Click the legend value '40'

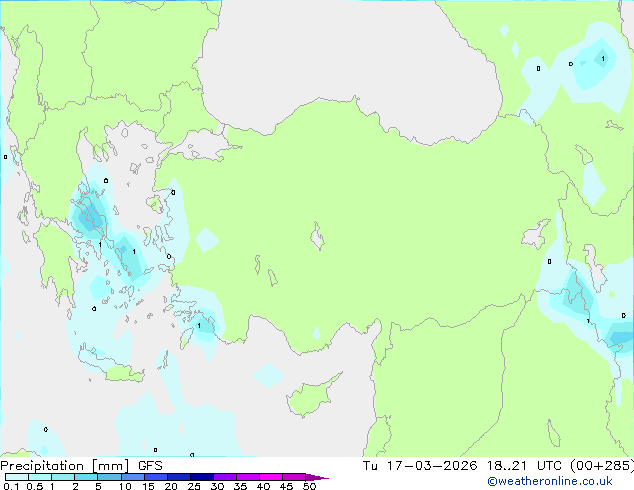click(x=263, y=486)
